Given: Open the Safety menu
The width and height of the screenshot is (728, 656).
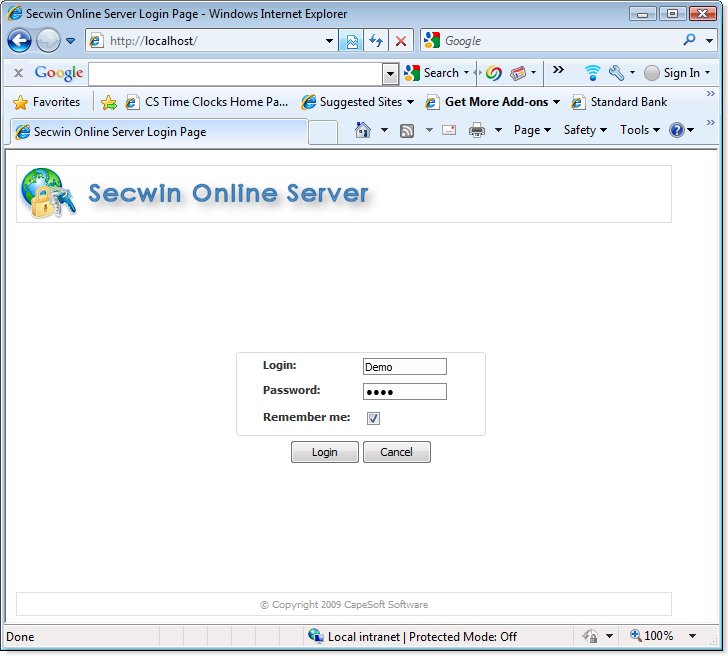Looking at the screenshot, I should pyautogui.click(x=585, y=130).
